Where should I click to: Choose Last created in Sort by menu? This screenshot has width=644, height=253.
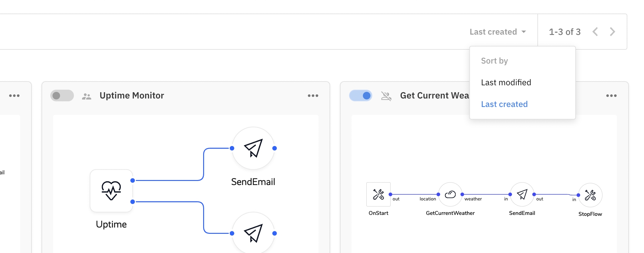[504, 104]
